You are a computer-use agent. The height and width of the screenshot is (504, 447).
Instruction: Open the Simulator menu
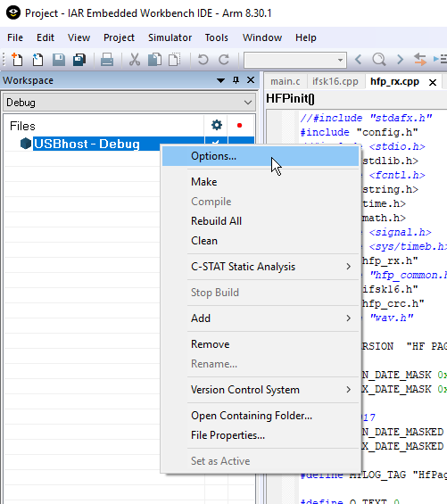coord(170,37)
